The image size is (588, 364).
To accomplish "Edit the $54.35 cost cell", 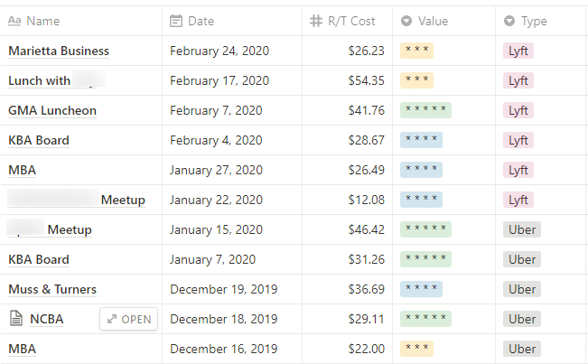I will point(347,80).
